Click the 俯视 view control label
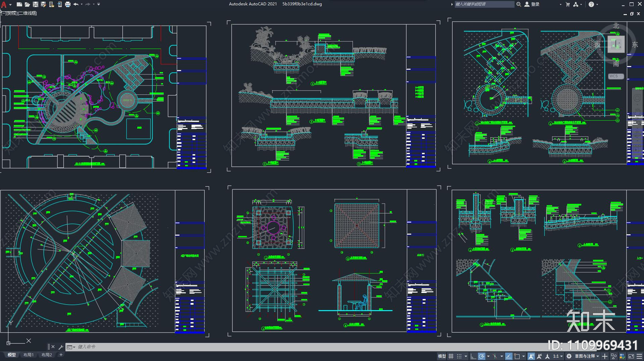This screenshot has width=644, height=361. (x=12, y=13)
